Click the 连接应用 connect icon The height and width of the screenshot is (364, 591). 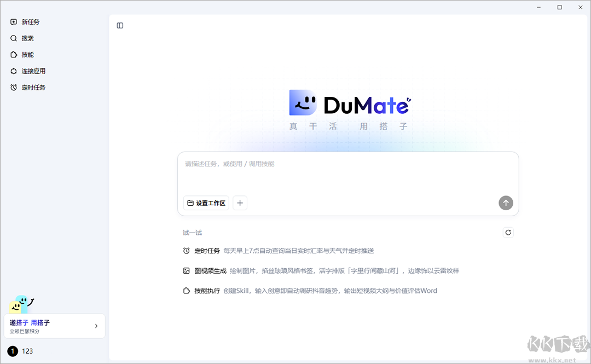click(x=14, y=71)
